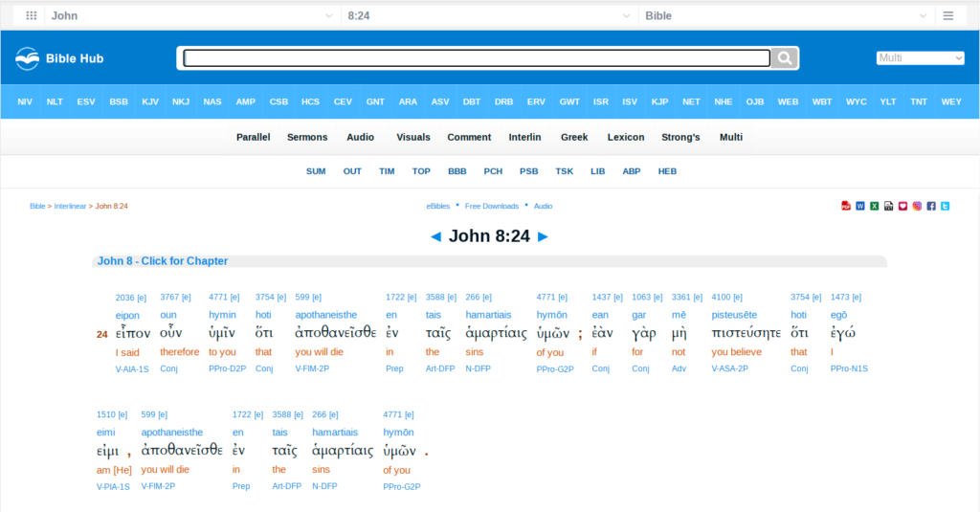Go to previous verse with left arrow
This screenshot has width=980, height=512.
click(x=435, y=236)
